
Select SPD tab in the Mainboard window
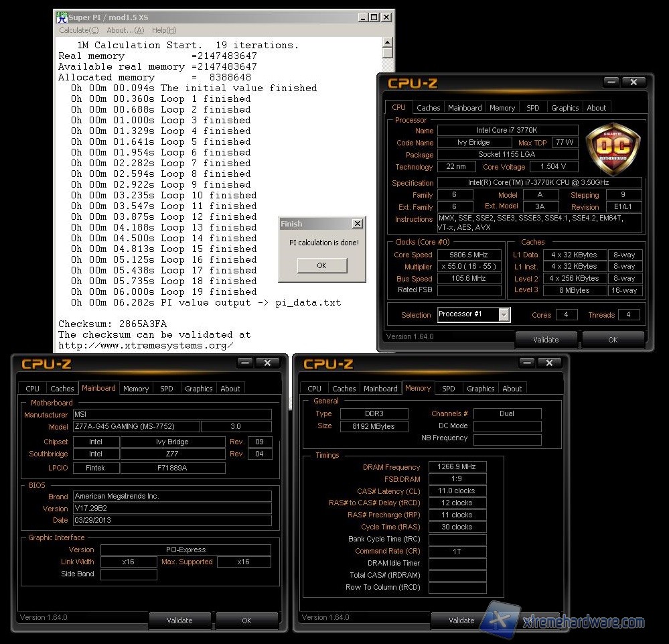coord(166,389)
